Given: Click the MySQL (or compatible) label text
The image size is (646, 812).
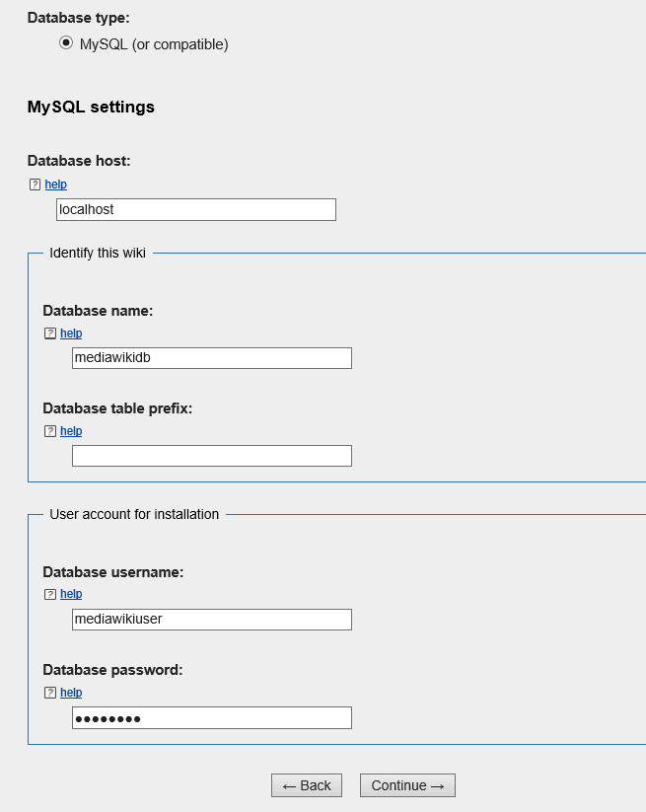Looking at the screenshot, I should coord(154,44).
